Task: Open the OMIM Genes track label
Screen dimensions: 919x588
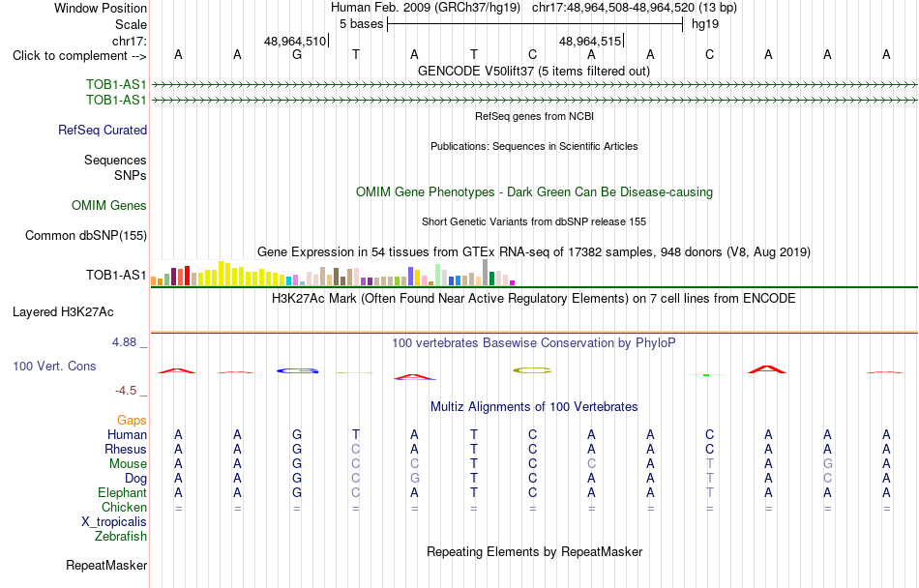Action: pos(109,206)
